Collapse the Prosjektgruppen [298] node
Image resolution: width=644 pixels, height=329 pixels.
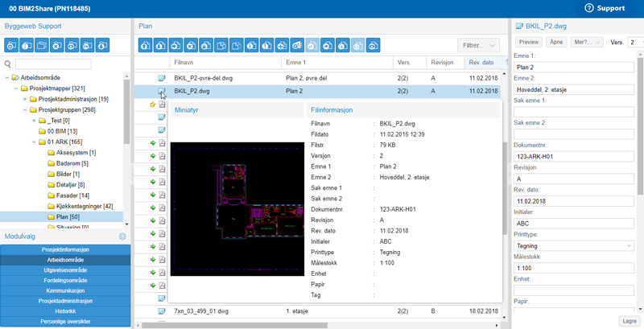point(25,109)
